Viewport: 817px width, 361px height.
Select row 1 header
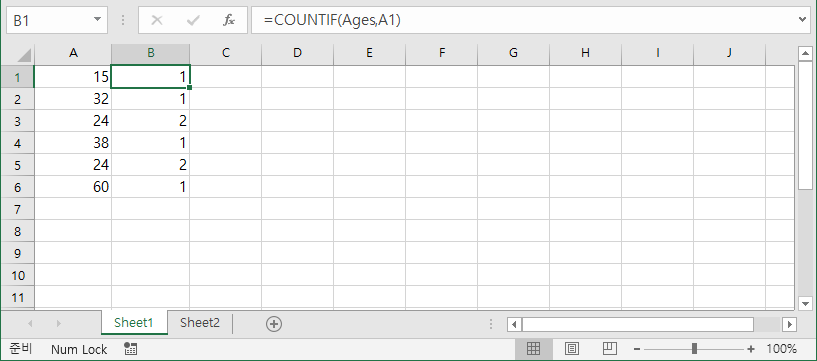(x=17, y=77)
